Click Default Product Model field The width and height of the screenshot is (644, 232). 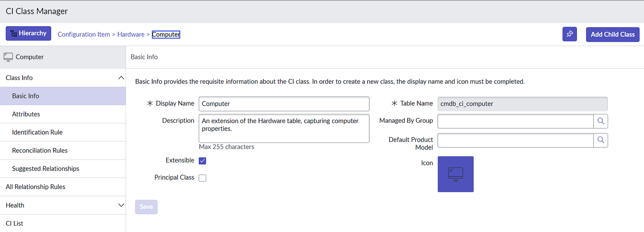pos(516,140)
